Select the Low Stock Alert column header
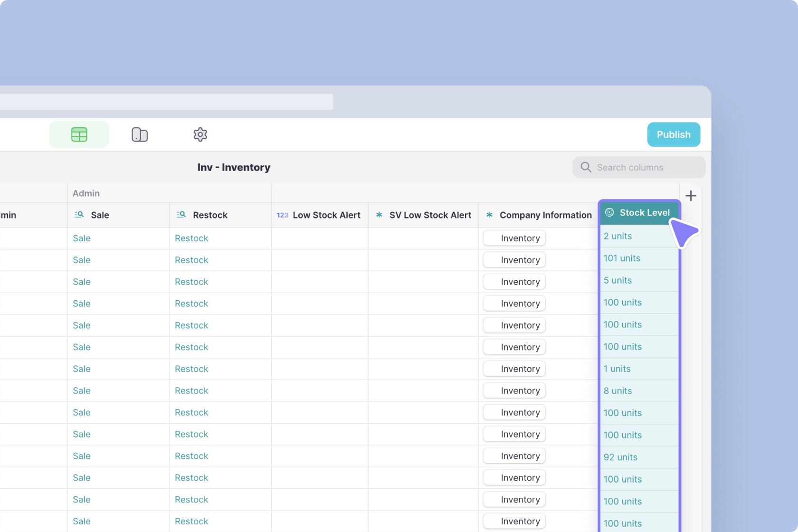 pos(326,215)
